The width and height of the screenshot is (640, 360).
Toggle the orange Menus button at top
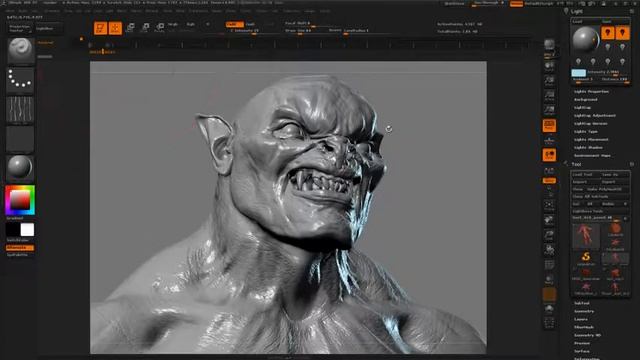(516, 3)
